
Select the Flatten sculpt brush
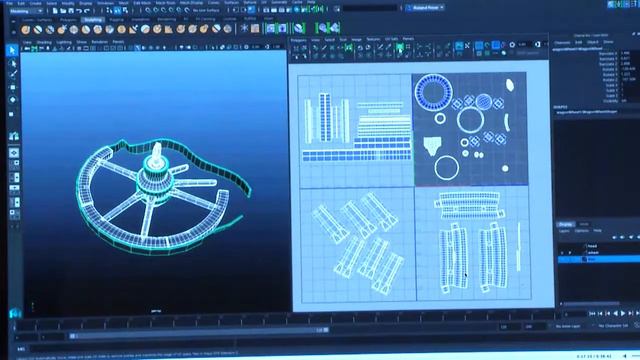click(x=85, y=29)
